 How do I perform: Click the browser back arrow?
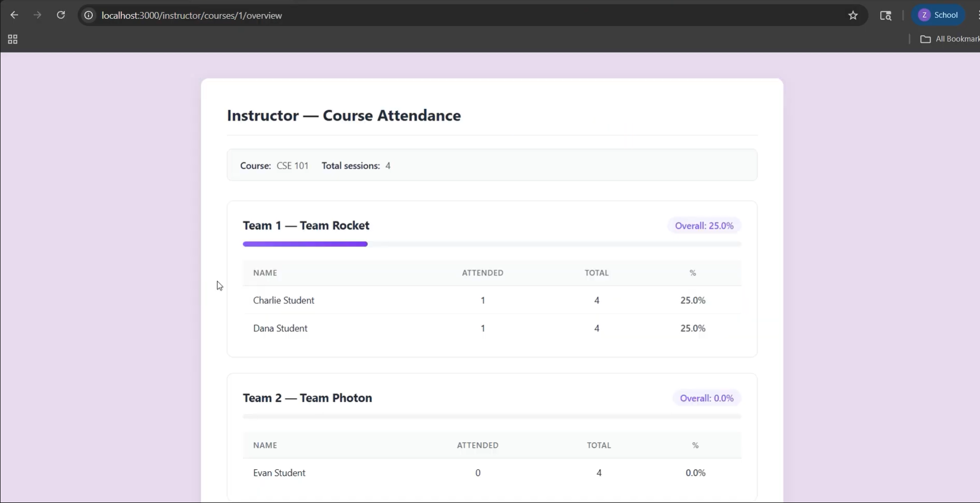coord(14,15)
